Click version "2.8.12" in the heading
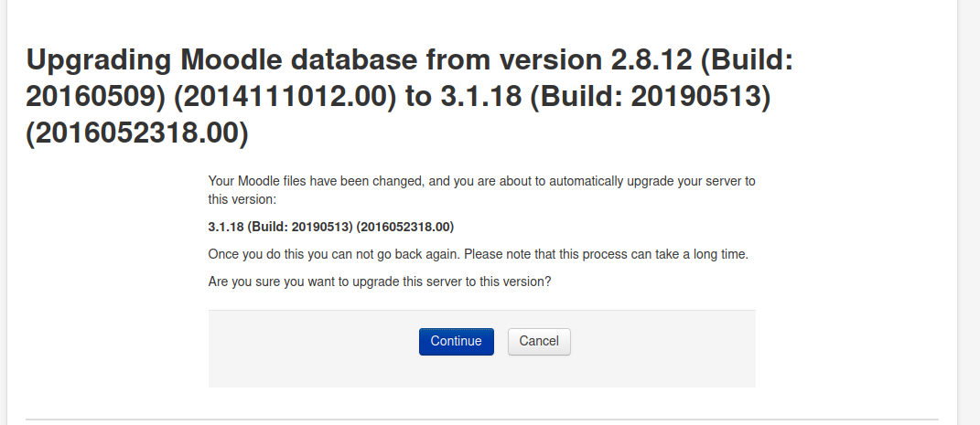 pyautogui.click(x=651, y=60)
